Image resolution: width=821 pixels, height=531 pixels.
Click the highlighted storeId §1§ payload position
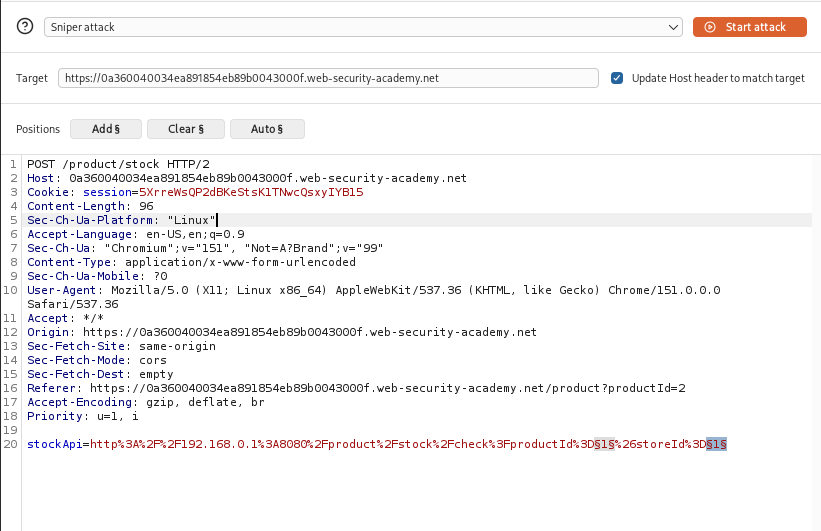(716, 444)
